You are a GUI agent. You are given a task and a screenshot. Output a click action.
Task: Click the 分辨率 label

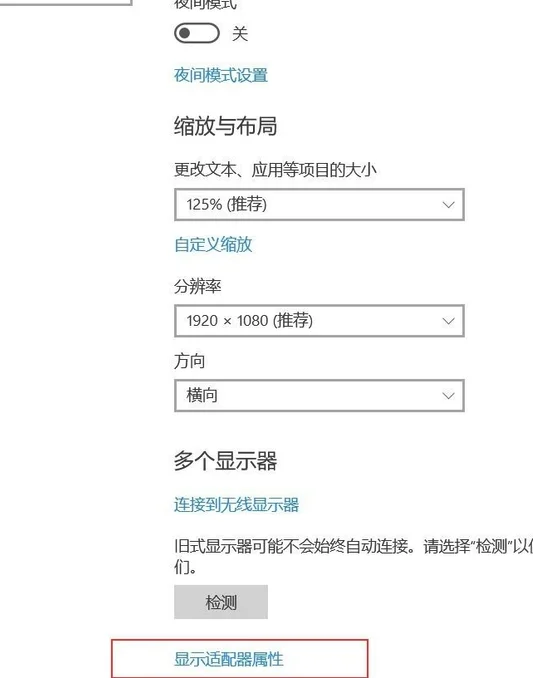pyautogui.click(x=198, y=286)
